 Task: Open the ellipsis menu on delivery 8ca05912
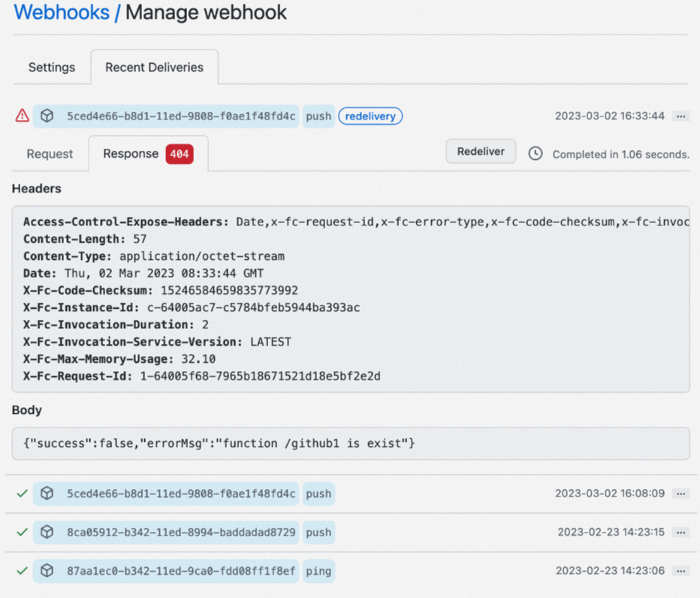click(680, 532)
